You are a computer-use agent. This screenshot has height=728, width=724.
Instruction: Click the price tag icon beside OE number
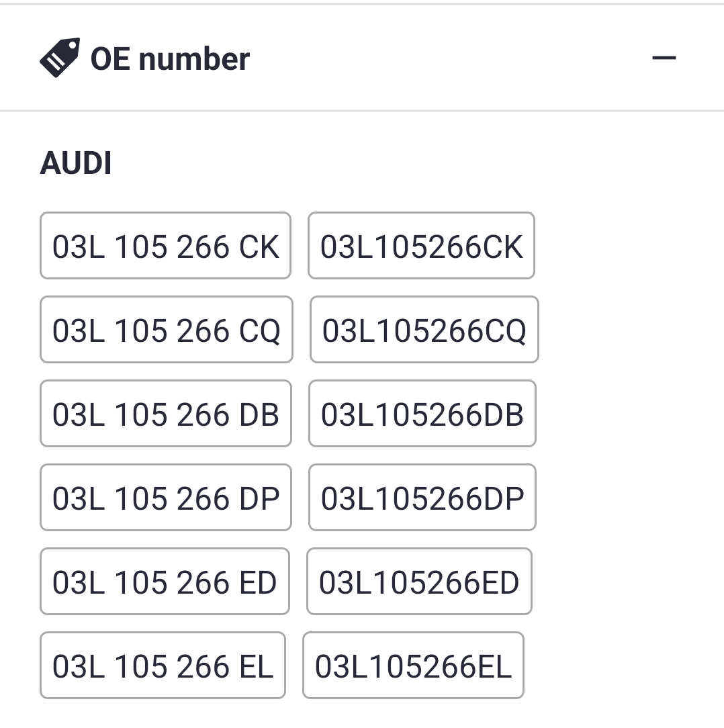(x=59, y=58)
